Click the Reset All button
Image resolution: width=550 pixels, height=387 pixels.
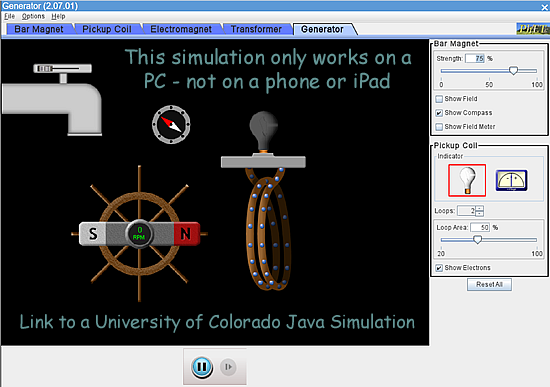tap(489, 285)
